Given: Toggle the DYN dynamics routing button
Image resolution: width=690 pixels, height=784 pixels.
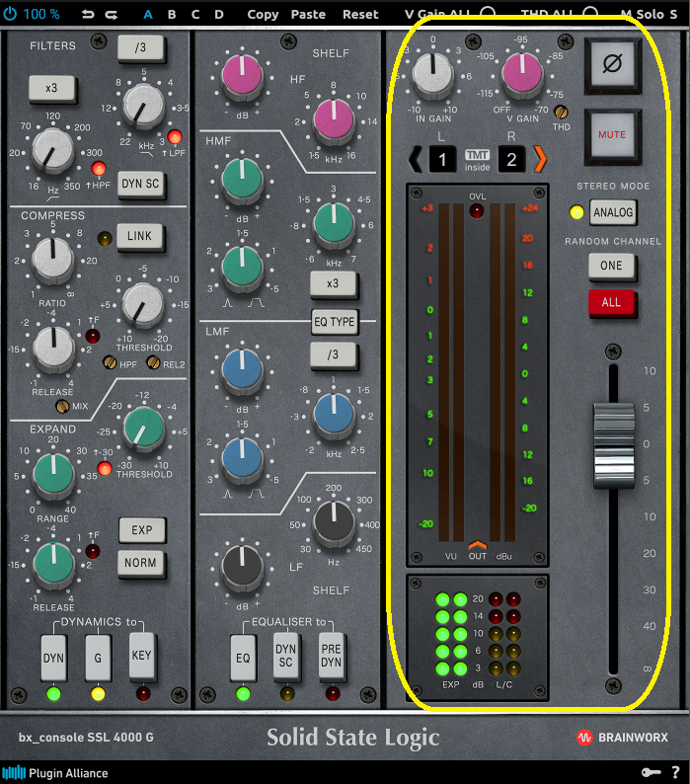Looking at the screenshot, I should (53, 658).
